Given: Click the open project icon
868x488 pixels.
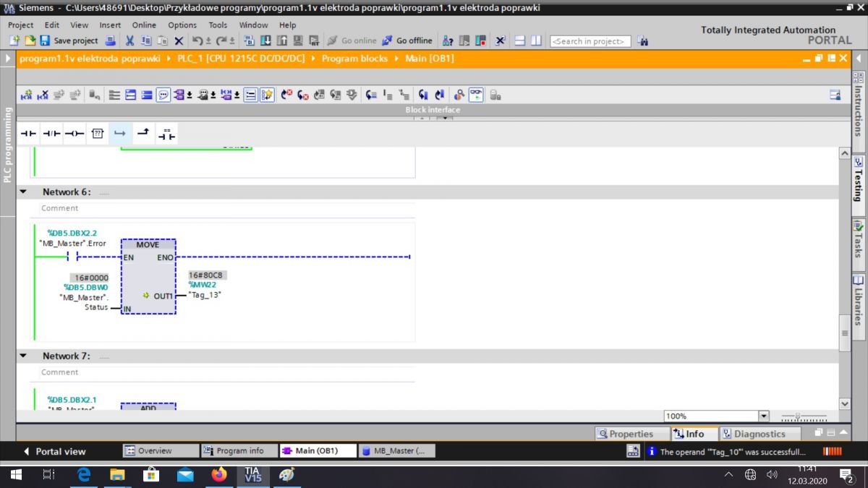Looking at the screenshot, I should pyautogui.click(x=30, y=40).
